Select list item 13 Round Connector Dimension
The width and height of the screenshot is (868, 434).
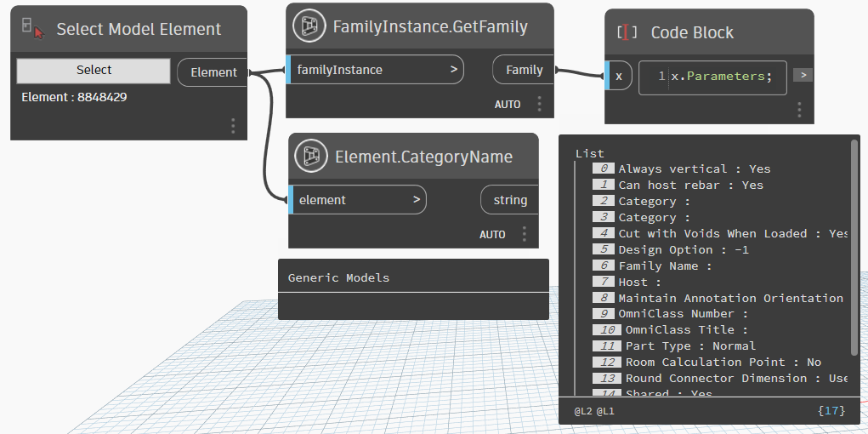coord(720,378)
